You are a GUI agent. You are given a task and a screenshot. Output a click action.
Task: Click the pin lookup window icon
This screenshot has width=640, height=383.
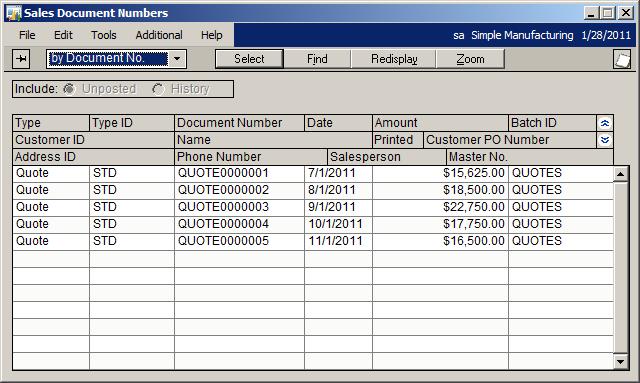21,59
